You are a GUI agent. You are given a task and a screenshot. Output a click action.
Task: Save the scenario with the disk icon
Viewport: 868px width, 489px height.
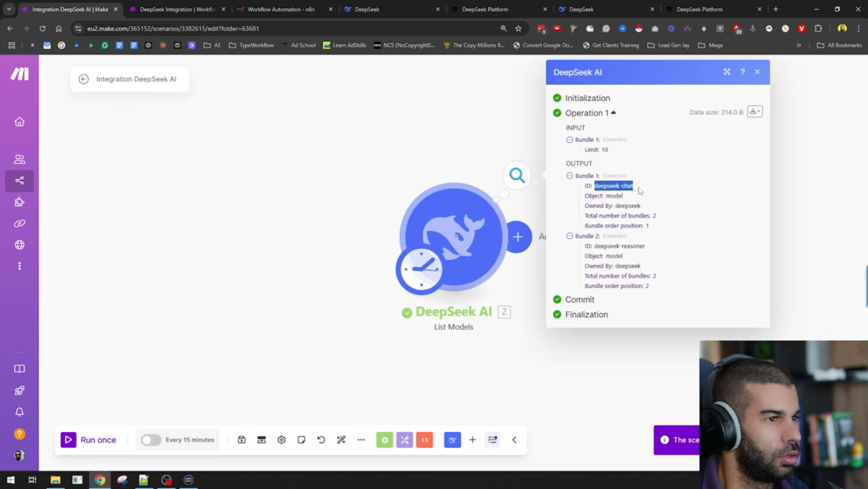pyautogui.click(x=242, y=440)
